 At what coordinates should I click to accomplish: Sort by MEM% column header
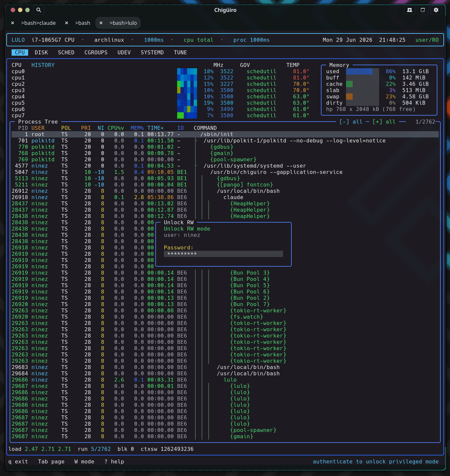[x=137, y=128]
